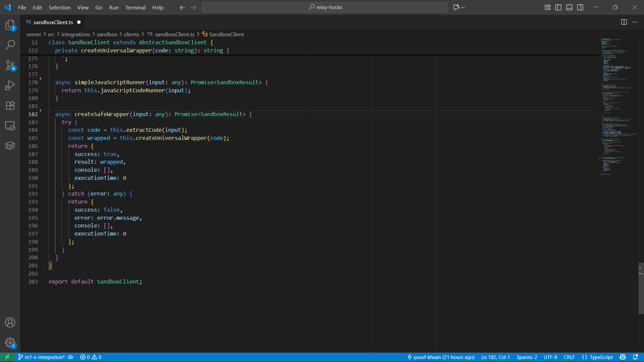Select the sandboxClient.ts editor tab
The width and height of the screenshot is (644, 362).
[x=53, y=23]
